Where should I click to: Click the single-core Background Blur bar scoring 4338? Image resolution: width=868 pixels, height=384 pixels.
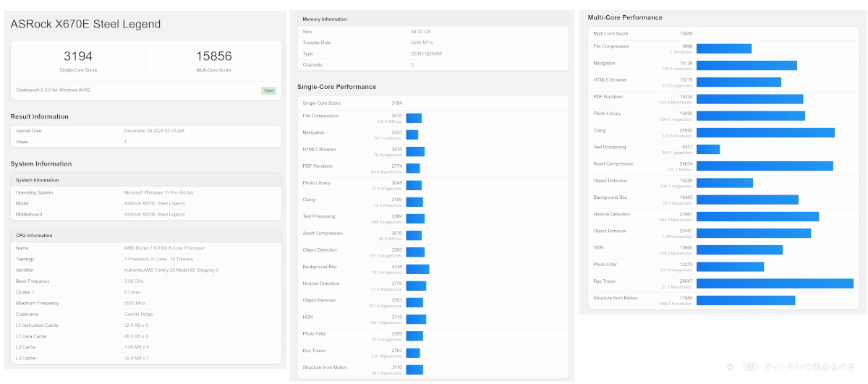(x=418, y=269)
